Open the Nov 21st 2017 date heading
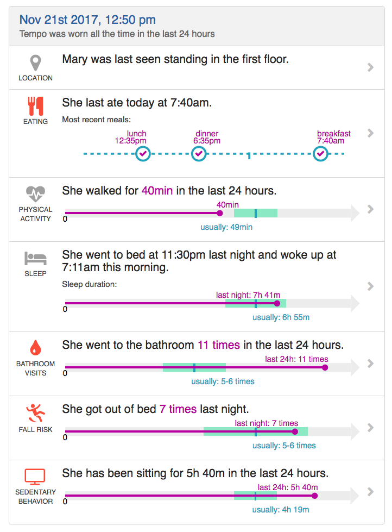The height and width of the screenshot is (532, 392). pos(87,20)
